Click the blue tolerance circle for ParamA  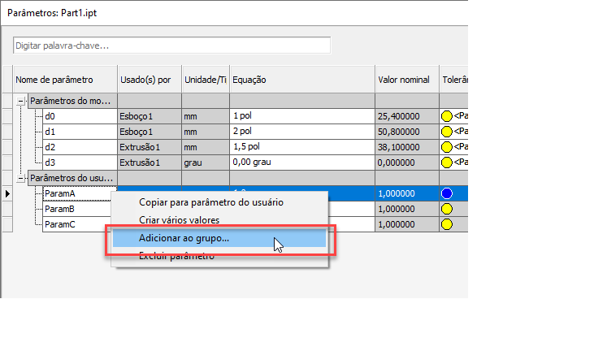(x=447, y=193)
